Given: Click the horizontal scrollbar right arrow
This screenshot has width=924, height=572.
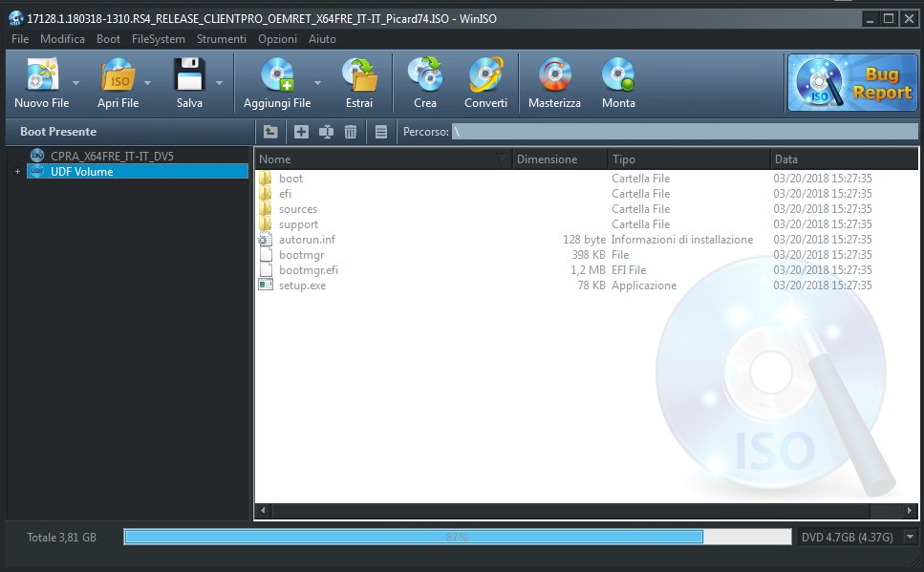Looking at the screenshot, I should 910,510.
